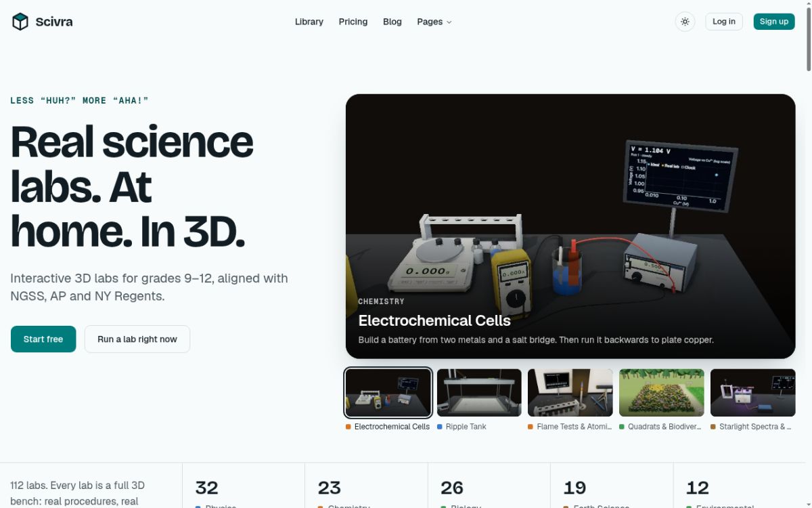Click the Scivra brand name text
812x508 pixels.
[54, 22]
